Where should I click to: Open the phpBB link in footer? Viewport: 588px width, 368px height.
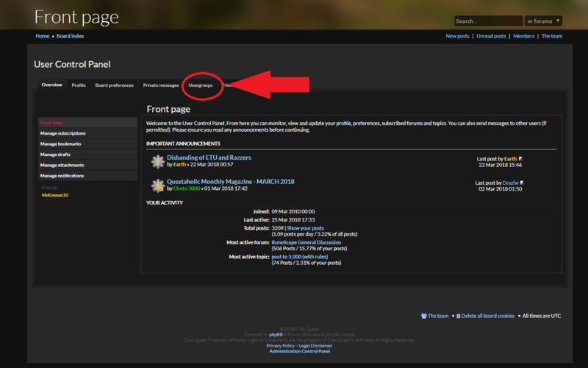coord(276,335)
